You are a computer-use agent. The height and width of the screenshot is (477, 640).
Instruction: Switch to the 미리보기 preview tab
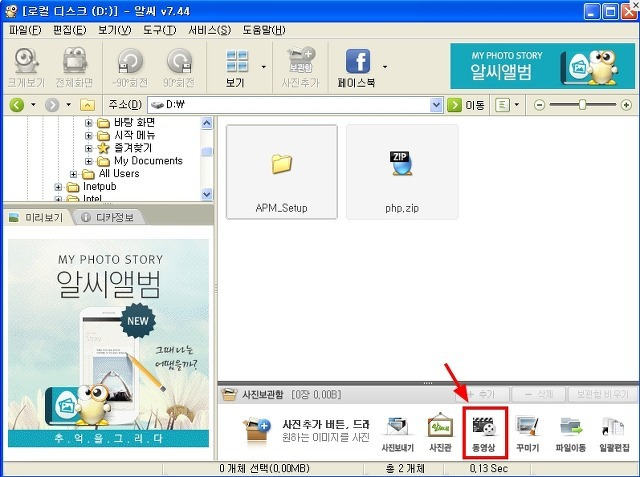tap(37, 217)
